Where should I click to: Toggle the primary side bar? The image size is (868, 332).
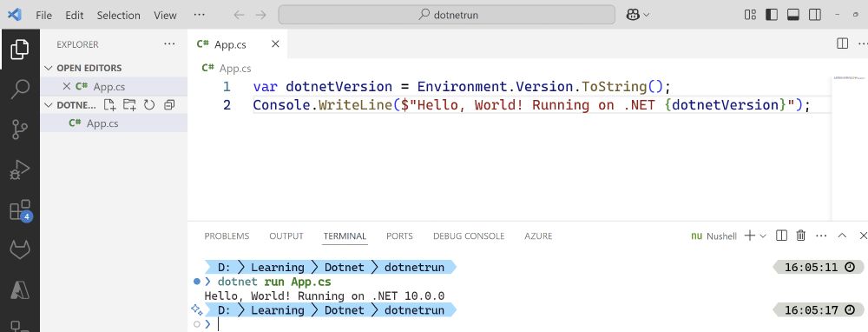coord(772,15)
